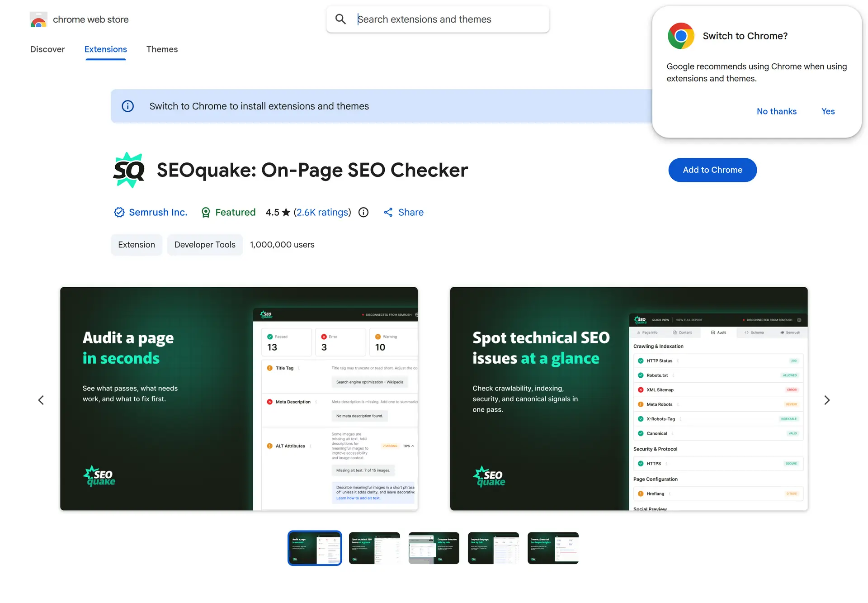Image resolution: width=868 pixels, height=603 pixels.
Task: Click the Featured award badge icon
Action: coord(206,212)
